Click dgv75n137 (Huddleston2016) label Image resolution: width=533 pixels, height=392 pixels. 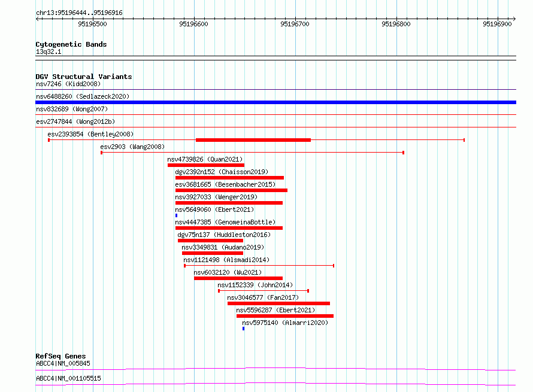(224, 235)
